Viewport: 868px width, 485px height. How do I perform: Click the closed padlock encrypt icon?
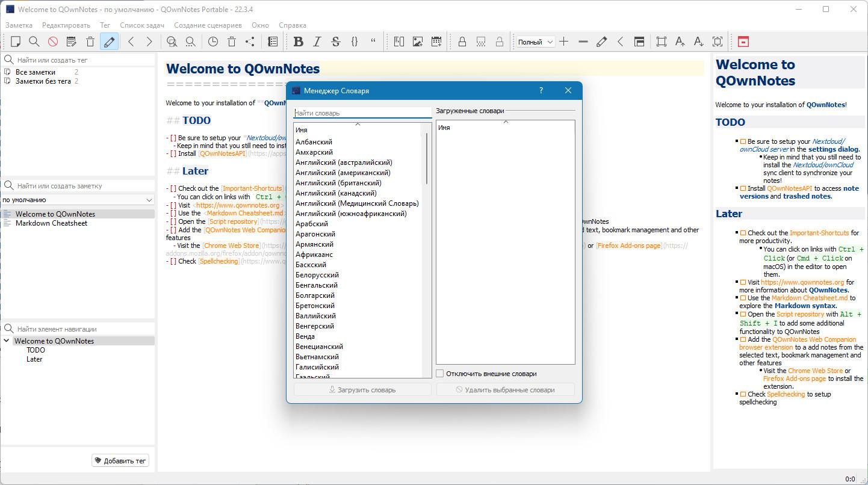[x=462, y=42]
